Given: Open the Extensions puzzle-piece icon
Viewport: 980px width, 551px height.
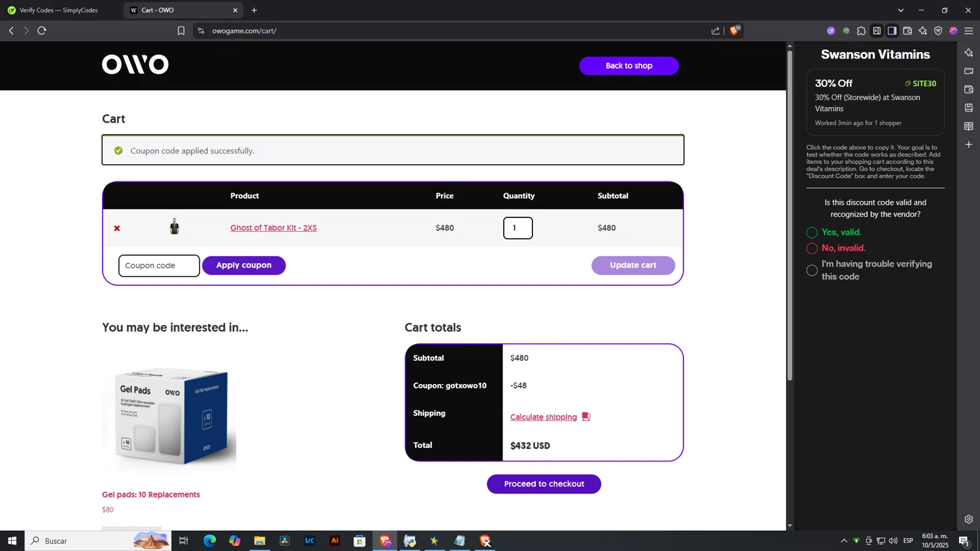Looking at the screenshot, I should pos(861,31).
